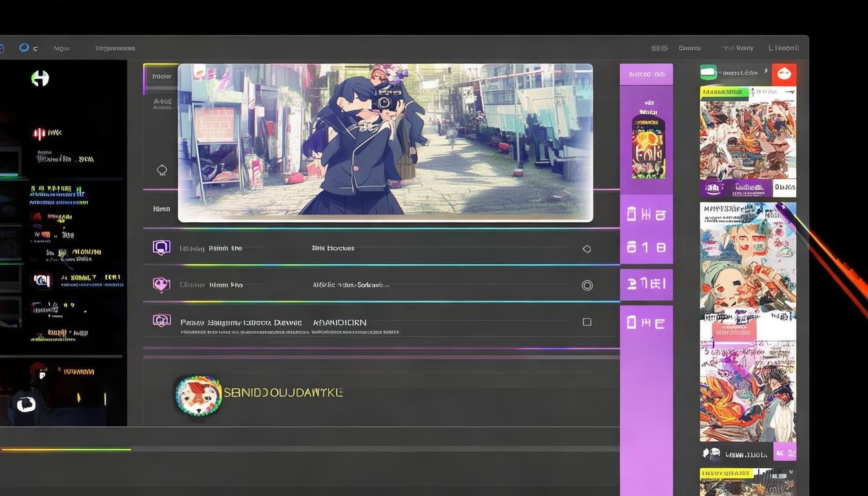This screenshot has height=496, width=868.
Task: Click the speech bubble icon in first list row
Action: click(161, 247)
